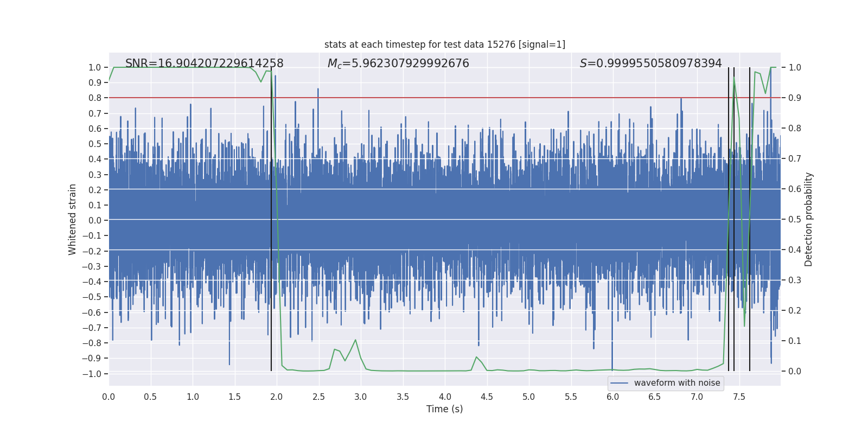The height and width of the screenshot is (434, 868).
Task: Click the S=0.9999550580978394 annotation
Action: coord(650,63)
